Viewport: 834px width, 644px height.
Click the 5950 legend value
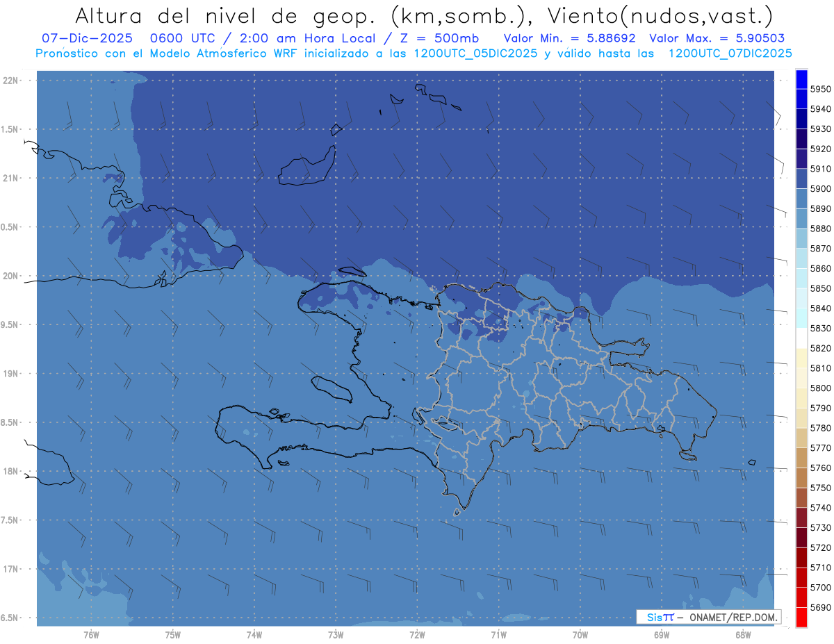pyautogui.click(x=820, y=89)
